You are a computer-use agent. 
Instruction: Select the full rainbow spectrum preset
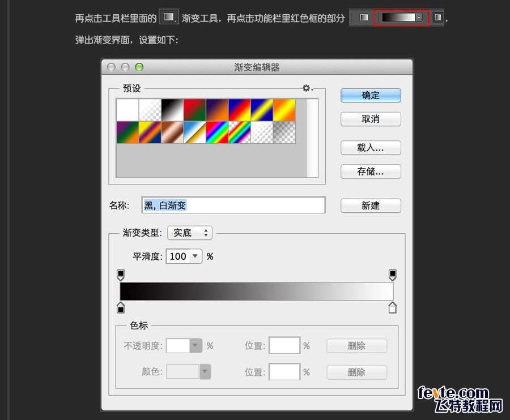[217, 132]
